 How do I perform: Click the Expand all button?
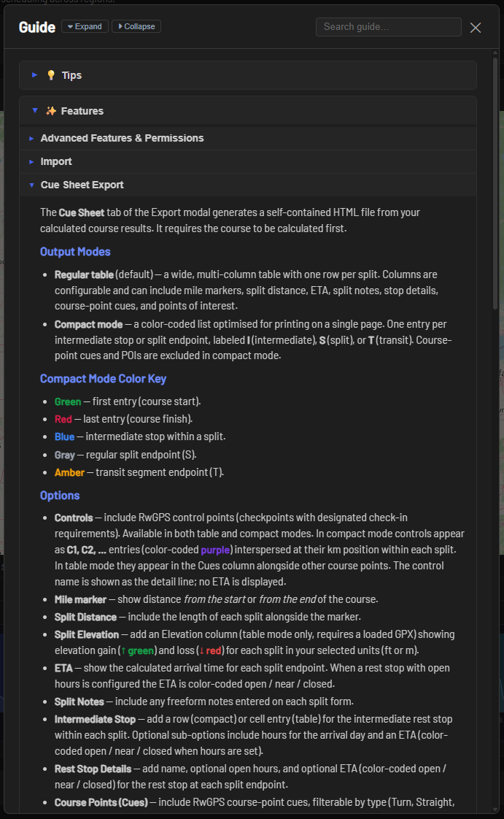(85, 26)
